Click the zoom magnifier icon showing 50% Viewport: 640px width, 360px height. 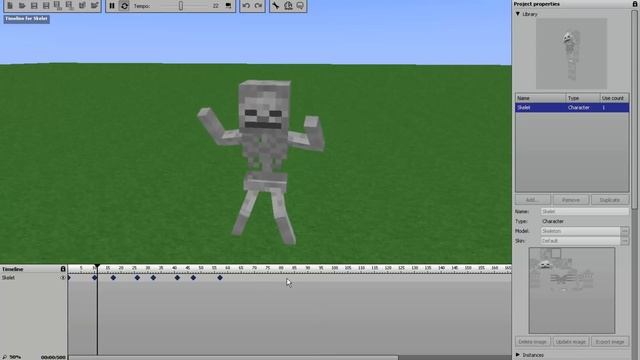point(4,357)
